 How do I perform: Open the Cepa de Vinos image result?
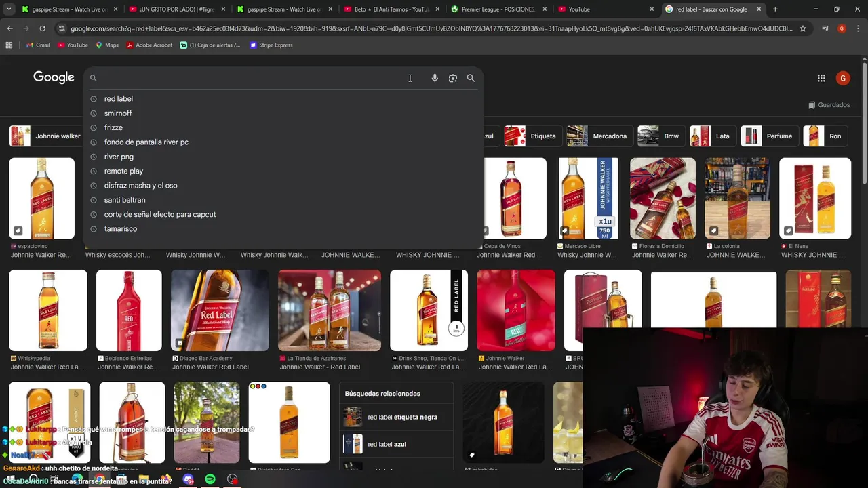click(x=514, y=199)
